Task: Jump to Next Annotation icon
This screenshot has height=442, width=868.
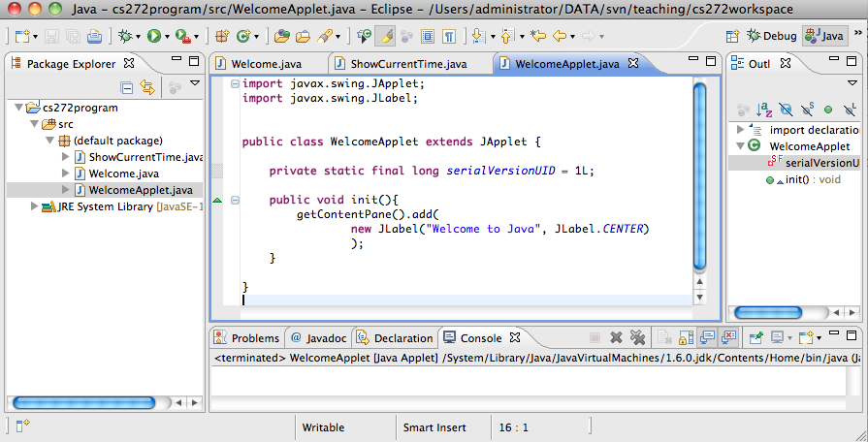Action: (479, 37)
